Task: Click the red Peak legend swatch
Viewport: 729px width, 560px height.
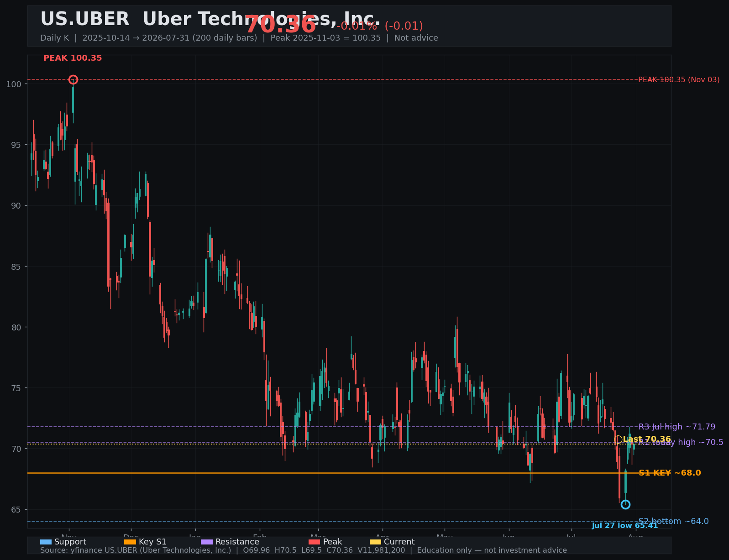Action: click(x=315, y=542)
